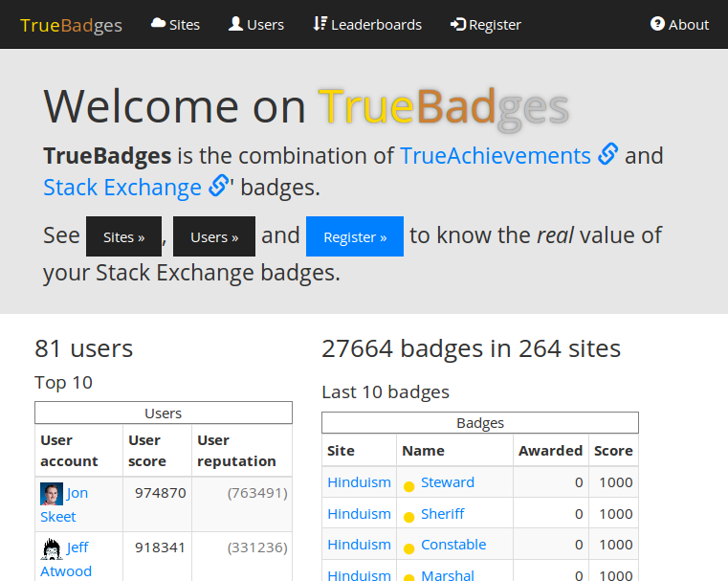This screenshot has width=728, height=581.
Task: Open Jon Skeet's user profile link
Action: [64, 504]
